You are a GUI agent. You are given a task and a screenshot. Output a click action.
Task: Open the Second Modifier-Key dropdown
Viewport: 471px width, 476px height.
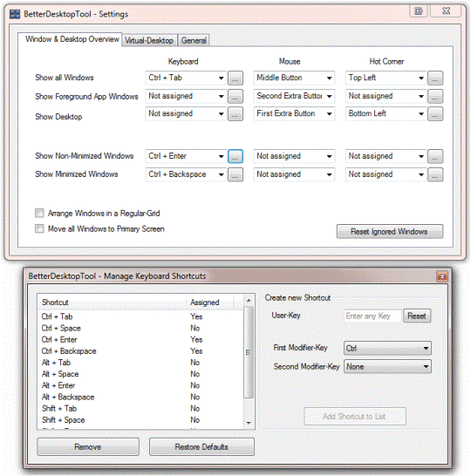point(387,367)
